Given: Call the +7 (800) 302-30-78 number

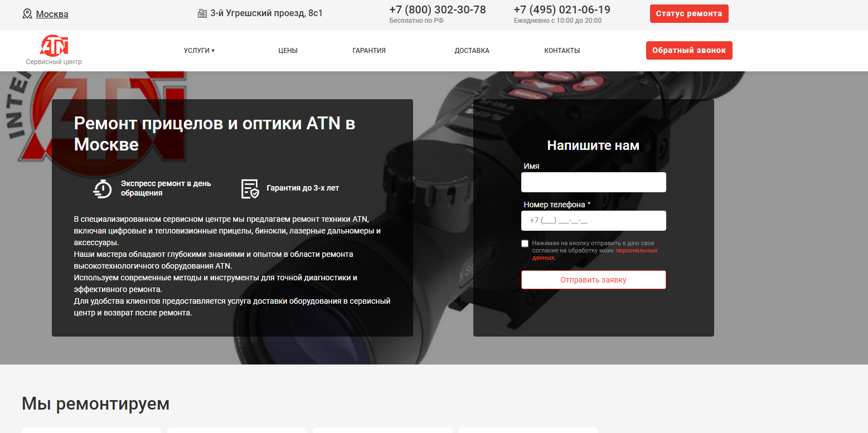Looking at the screenshot, I should point(438,10).
